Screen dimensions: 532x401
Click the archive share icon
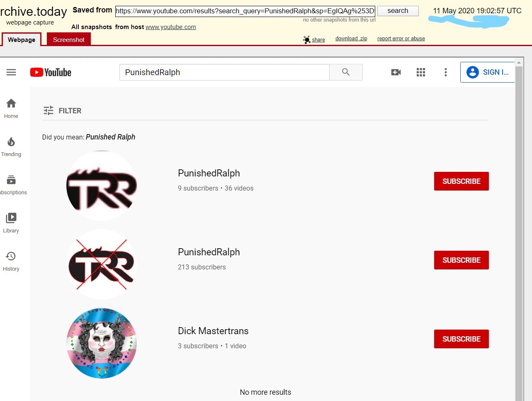[307, 39]
